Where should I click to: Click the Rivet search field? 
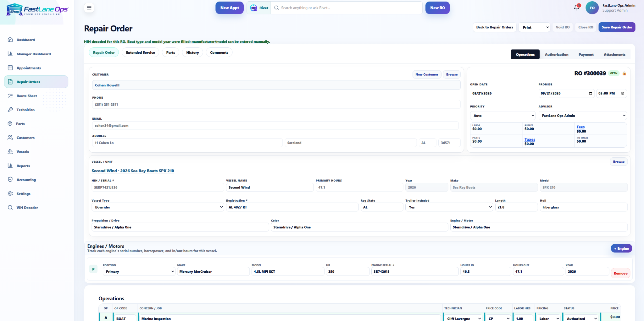click(x=347, y=8)
